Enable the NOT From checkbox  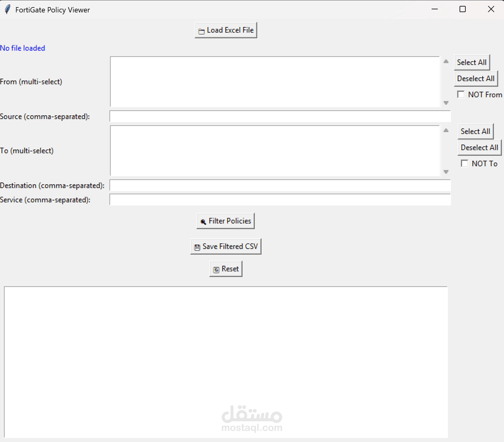pos(461,94)
